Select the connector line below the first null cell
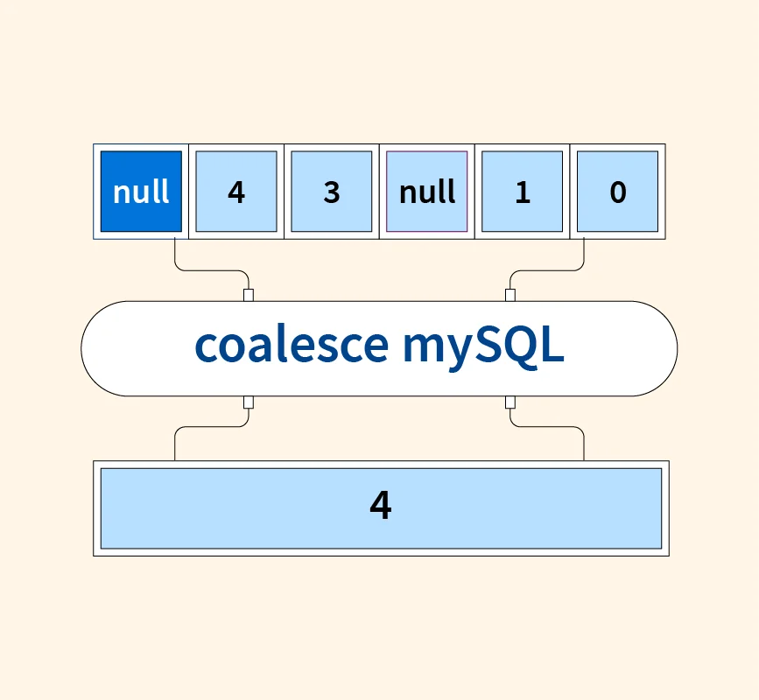Screen dimensions: 759x700 point(176,254)
